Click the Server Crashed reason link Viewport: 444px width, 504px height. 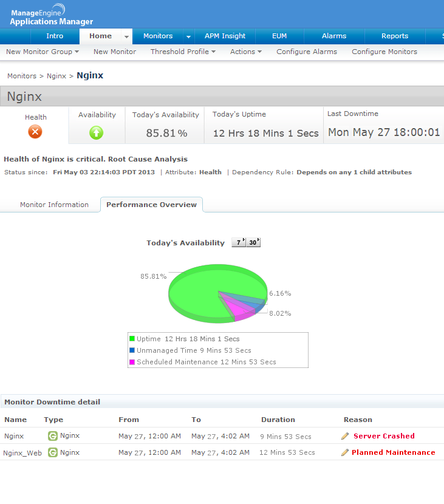[x=384, y=436]
